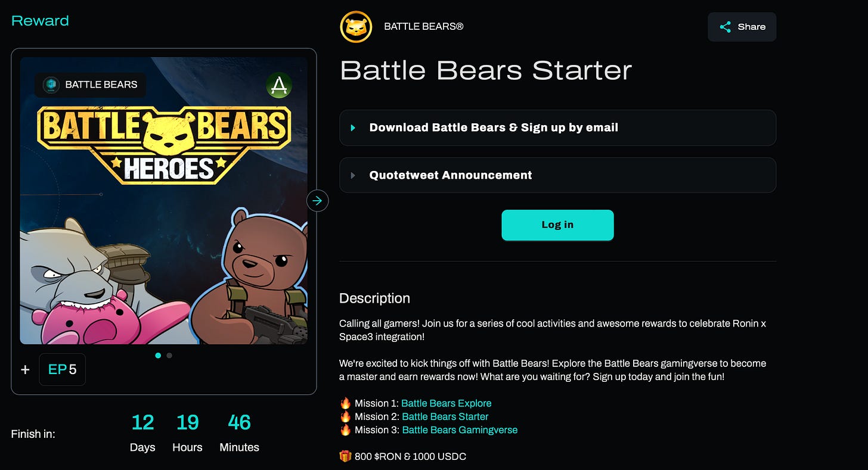Click the triangle arrow beside Quotetweet Announcement

click(353, 175)
